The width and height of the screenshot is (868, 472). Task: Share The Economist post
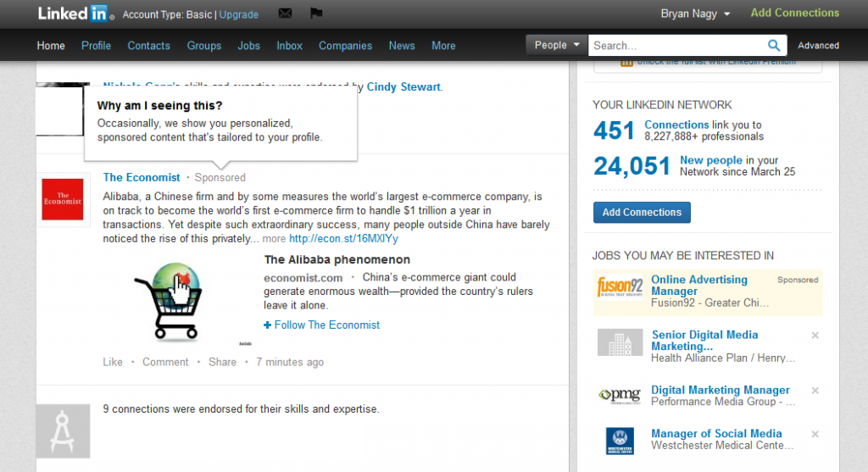[223, 362]
